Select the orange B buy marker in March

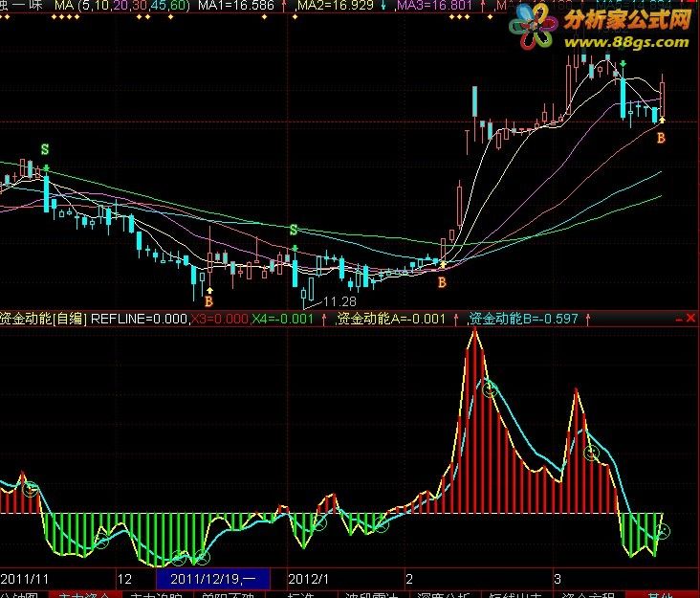[x=661, y=138]
